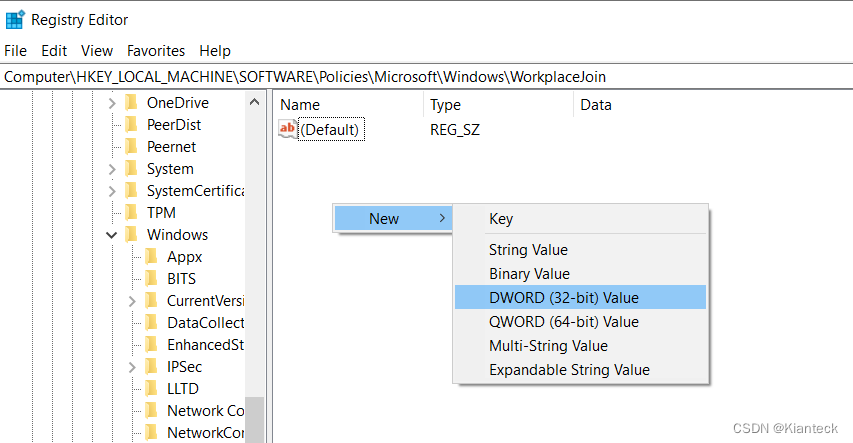Click the Name column header
The image size is (853, 443).
(348, 104)
